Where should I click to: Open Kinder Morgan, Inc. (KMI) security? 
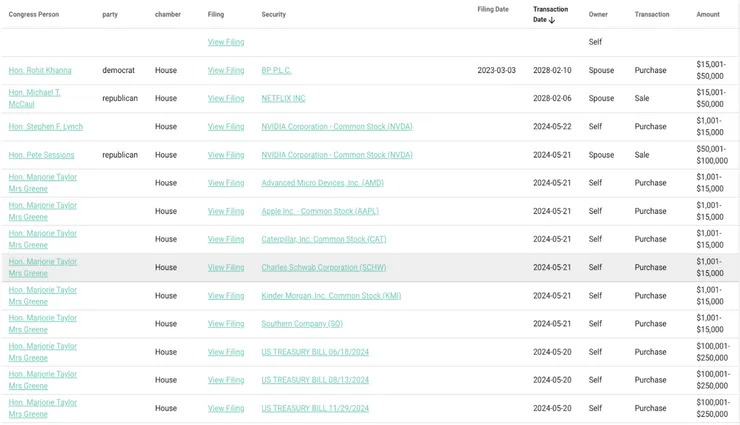[x=331, y=296]
